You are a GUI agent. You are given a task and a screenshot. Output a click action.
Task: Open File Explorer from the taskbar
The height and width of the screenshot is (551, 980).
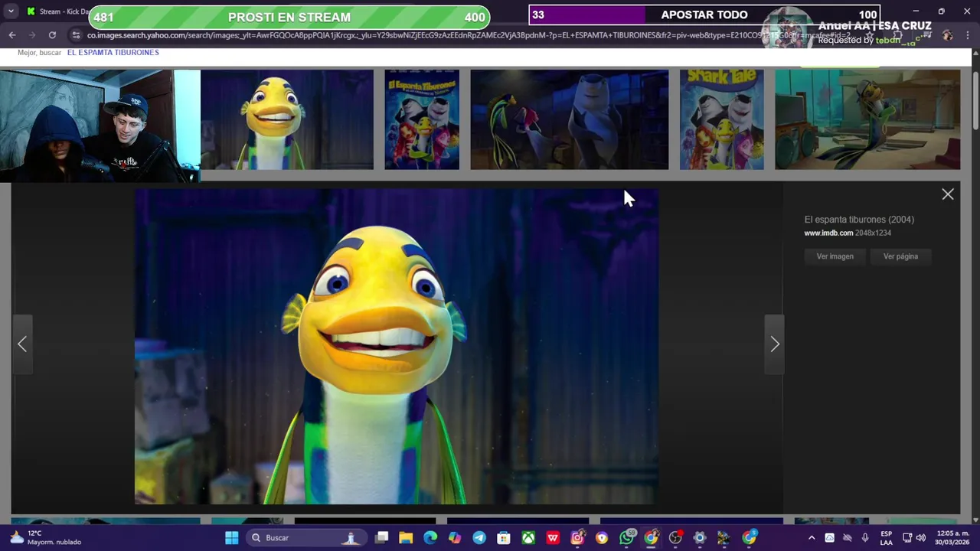tap(406, 538)
